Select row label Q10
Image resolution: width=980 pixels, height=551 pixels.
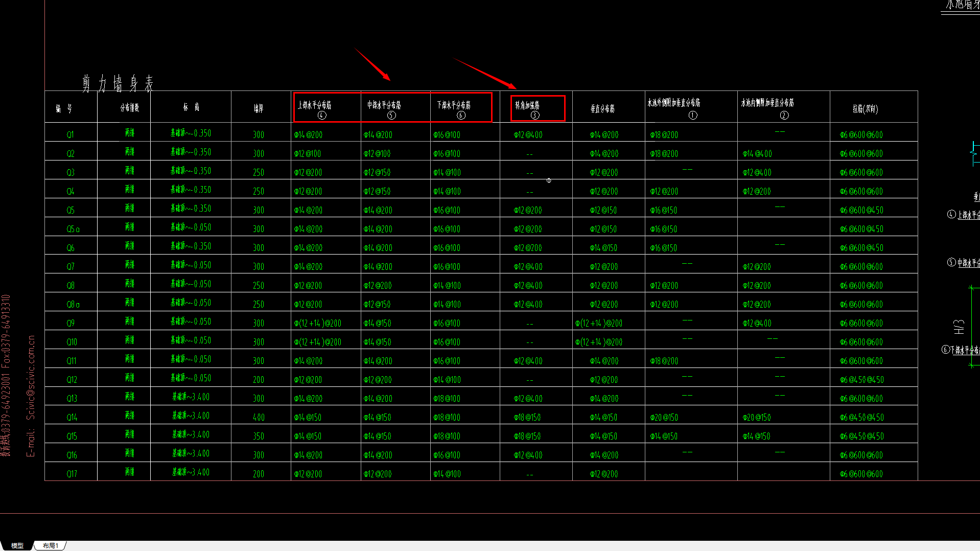[72, 342]
